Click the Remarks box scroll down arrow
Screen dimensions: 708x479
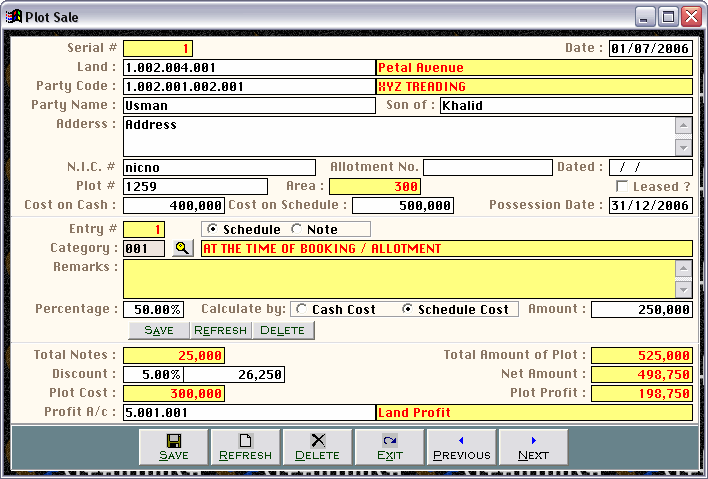tap(683, 289)
